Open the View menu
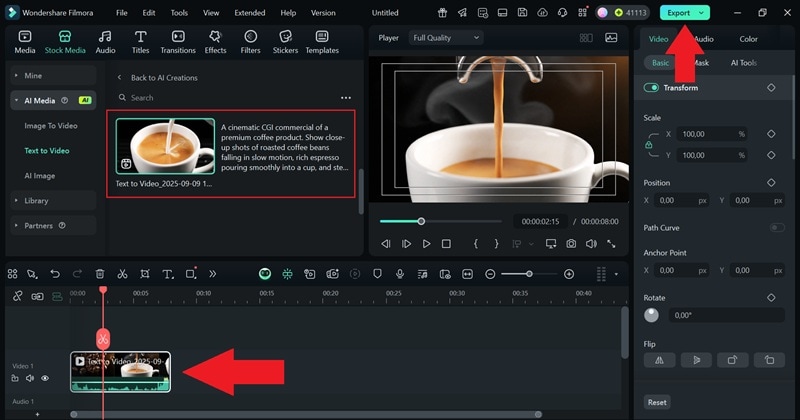Screen dimensions: 800x420 click(211, 13)
